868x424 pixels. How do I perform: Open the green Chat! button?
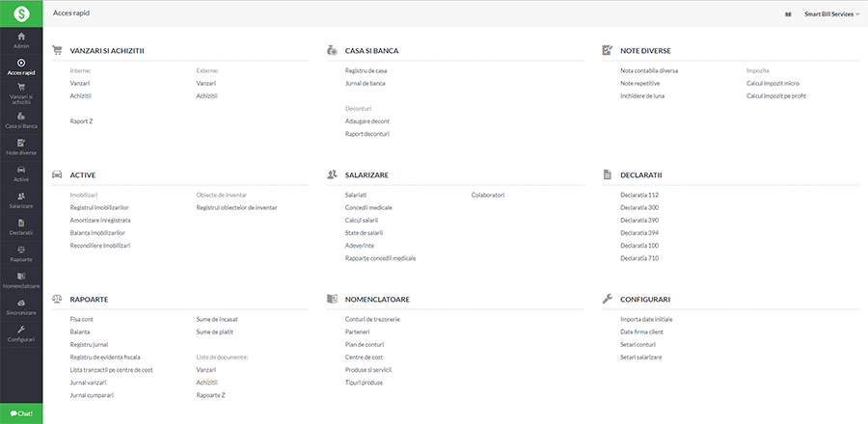pyautogui.click(x=21, y=413)
